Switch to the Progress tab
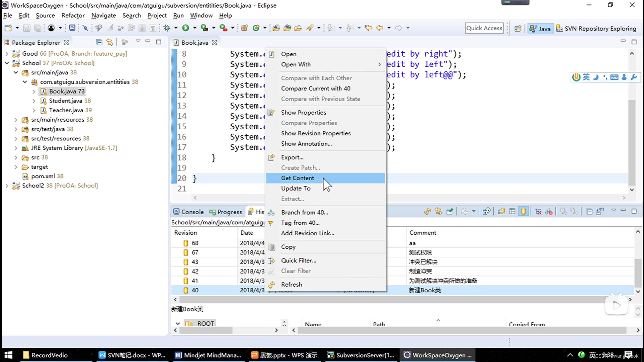The image size is (644, 362). 225,212
